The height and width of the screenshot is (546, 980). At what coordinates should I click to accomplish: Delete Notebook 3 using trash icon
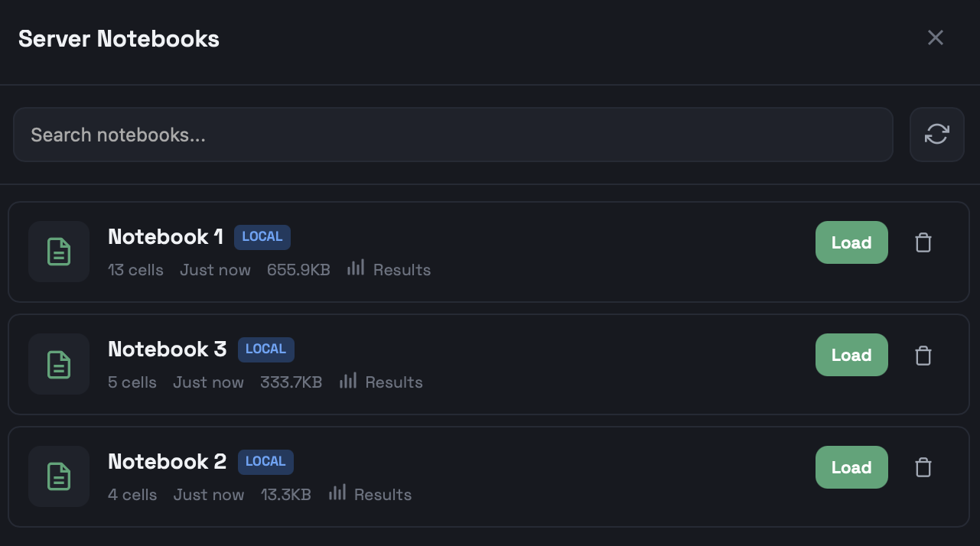click(923, 356)
